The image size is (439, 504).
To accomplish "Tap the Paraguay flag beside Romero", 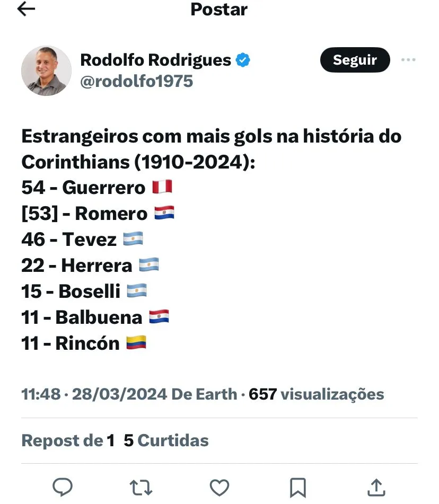I will [x=164, y=213].
